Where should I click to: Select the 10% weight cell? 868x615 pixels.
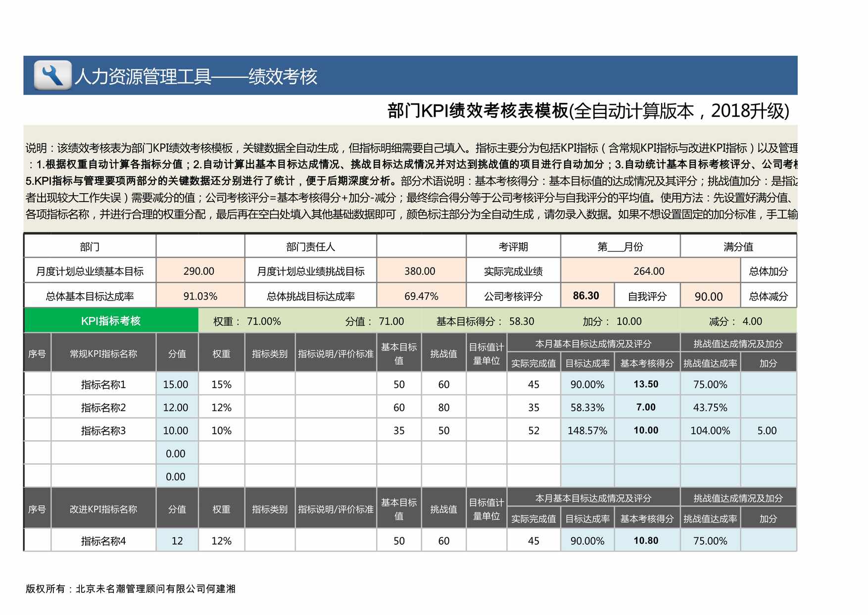(x=222, y=431)
